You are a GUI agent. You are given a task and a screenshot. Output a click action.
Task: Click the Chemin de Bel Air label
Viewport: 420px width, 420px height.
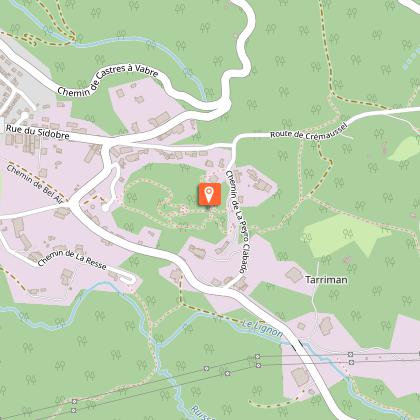(x=34, y=184)
